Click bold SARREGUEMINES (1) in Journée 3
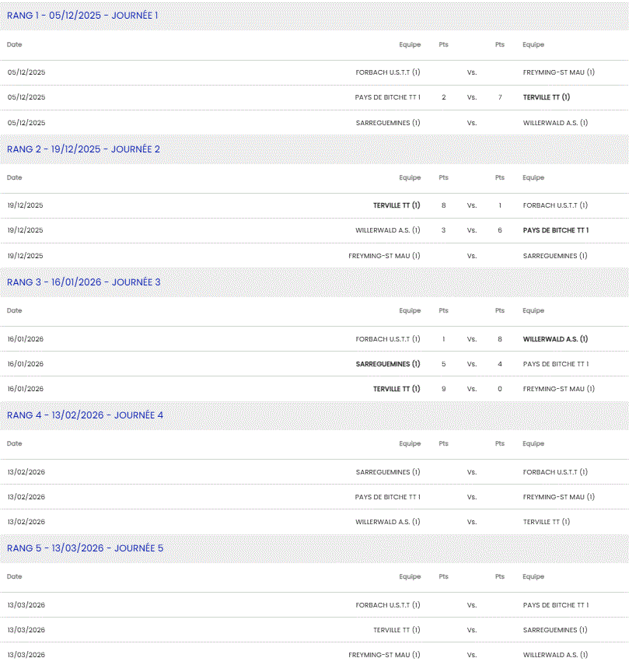629x672 pixels. [x=388, y=364]
